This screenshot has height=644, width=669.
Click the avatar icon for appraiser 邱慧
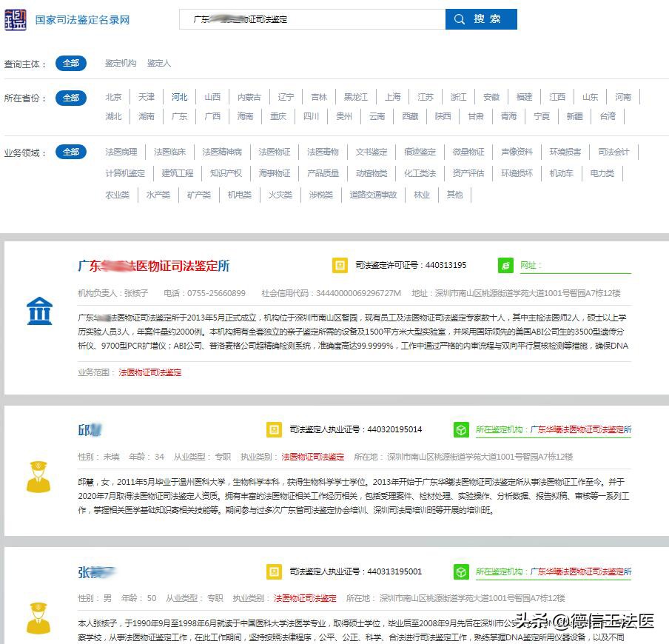pos(39,478)
